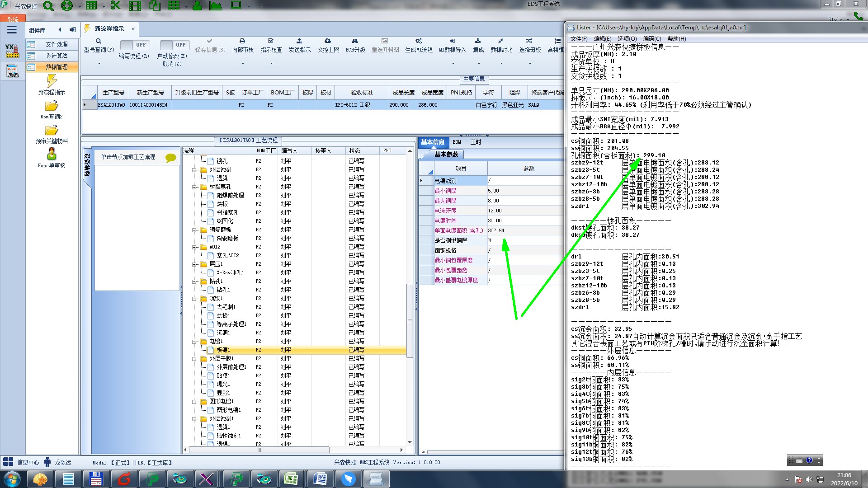Collapse the 树脂塞孔 tree folder
Viewport: 868px width, 488px height.
194,187
